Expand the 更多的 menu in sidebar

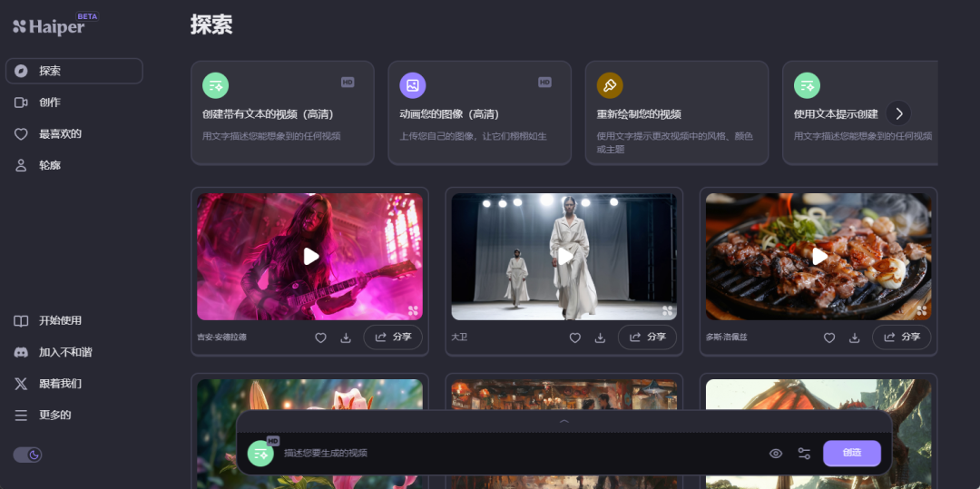tap(54, 415)
